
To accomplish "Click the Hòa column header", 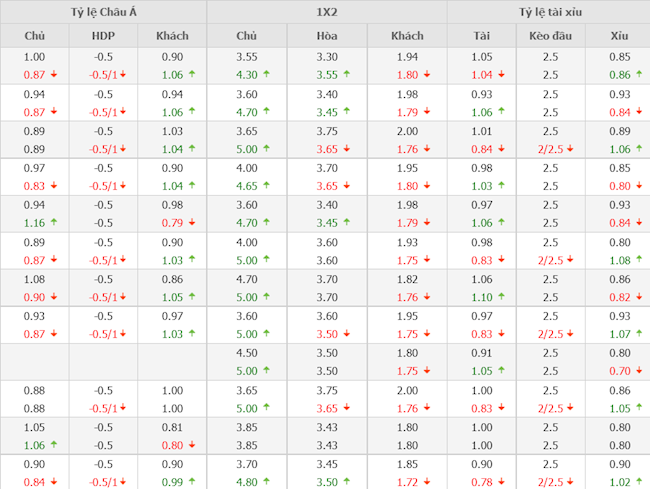I will pos(326,36).
